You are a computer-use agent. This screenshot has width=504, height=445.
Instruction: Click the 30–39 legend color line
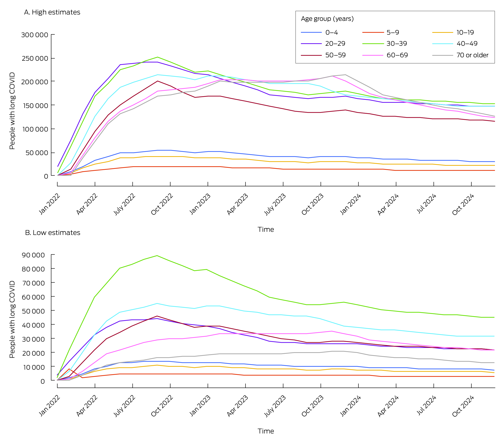pyautogui.click(x=373, y=44)
